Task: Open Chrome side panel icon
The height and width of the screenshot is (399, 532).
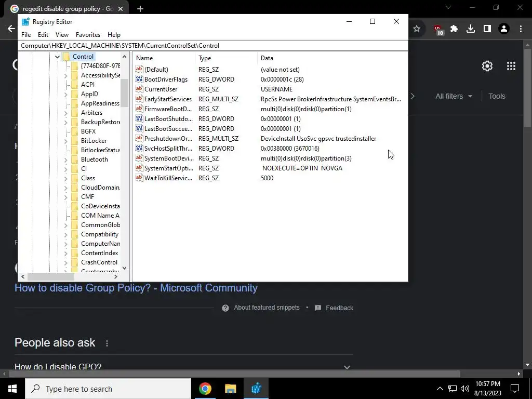Action: (487, 29)
